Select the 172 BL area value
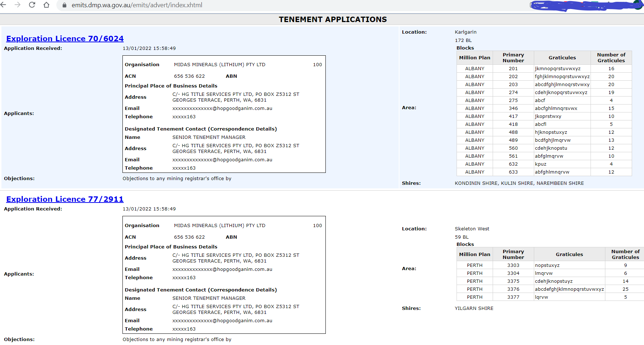Viewport: 644px width, 345px height. 463,41
